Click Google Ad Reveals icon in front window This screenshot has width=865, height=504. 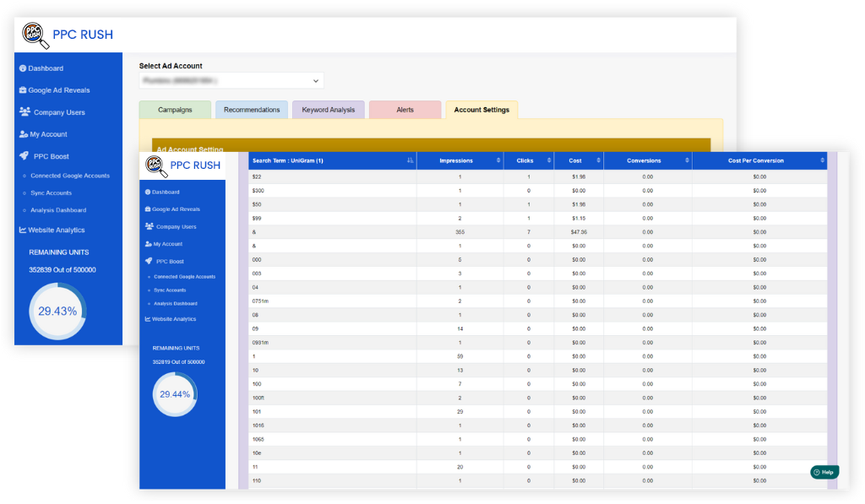pyautogui.click(x=148, y=209)
